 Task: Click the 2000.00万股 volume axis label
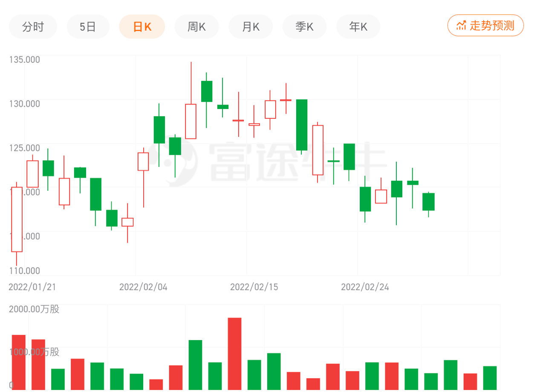pyautogui.click(x=34, y=309)
